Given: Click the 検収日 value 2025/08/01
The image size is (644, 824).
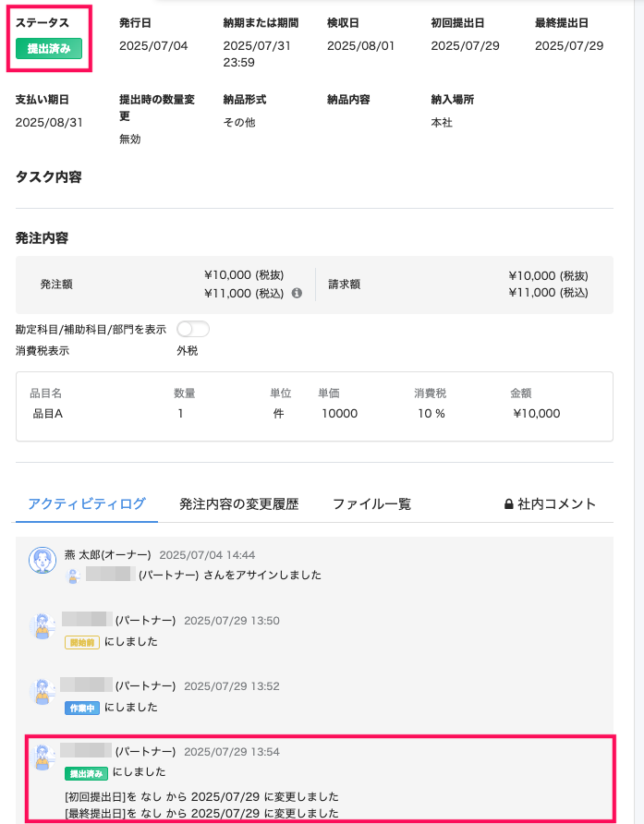Looking at the screenshot, I should 360,45.
